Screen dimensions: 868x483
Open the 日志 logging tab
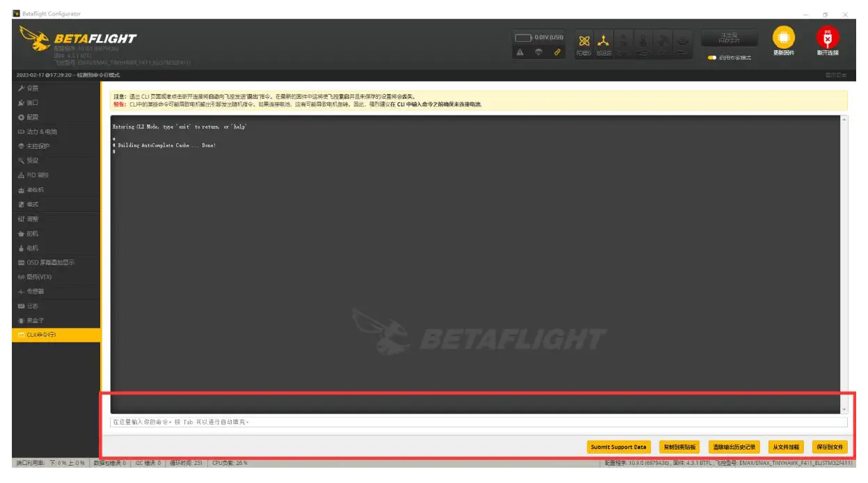pyautogui.click(x=56, y=306)
